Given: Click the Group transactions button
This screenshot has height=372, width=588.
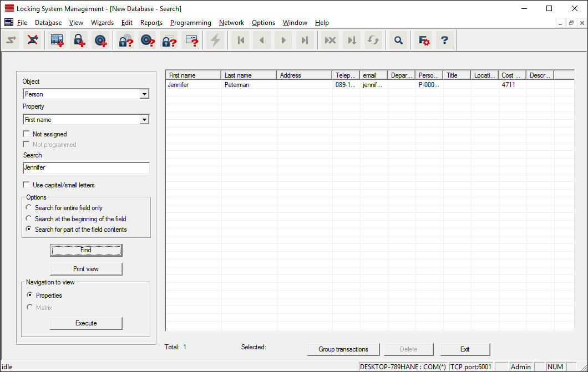Looking at the screenshot, I should 343,349.
